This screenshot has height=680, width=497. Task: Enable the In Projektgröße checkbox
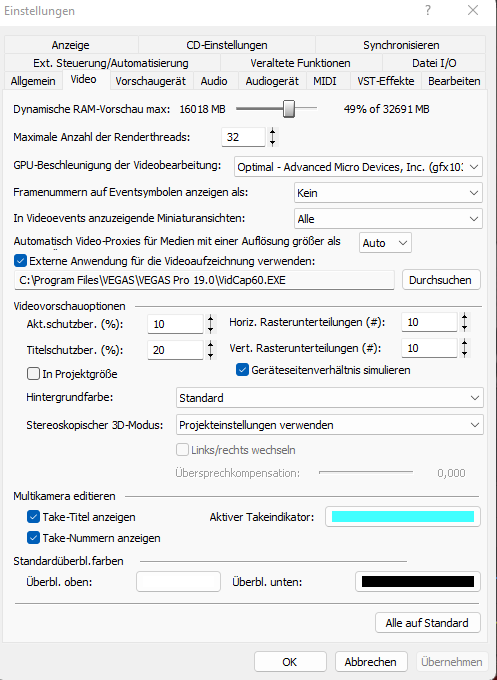click(33, 374)
